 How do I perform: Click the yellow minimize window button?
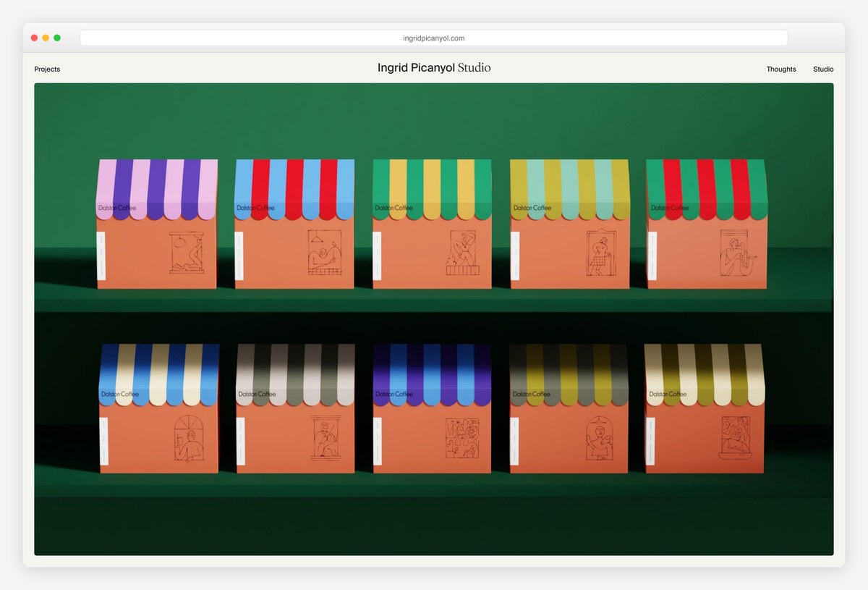click(46, 38)
